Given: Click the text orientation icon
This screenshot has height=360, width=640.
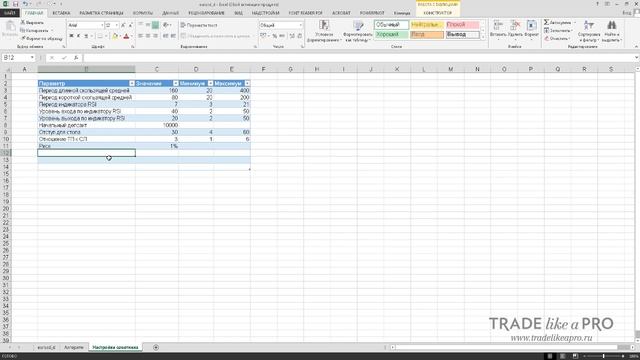Looking at the screenshot, I should click(x=166, y=25).
